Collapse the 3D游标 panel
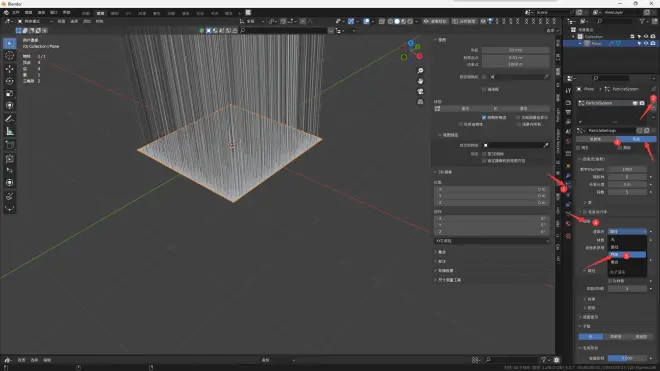660x371 pixels. 443,172
